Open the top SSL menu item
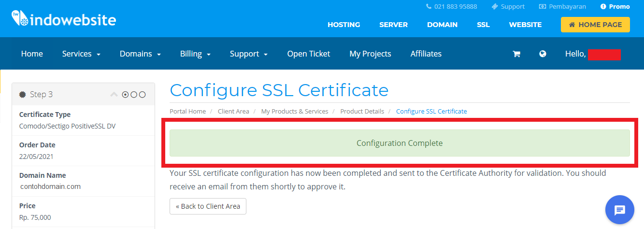644x229 pixels. click(483, 25)
